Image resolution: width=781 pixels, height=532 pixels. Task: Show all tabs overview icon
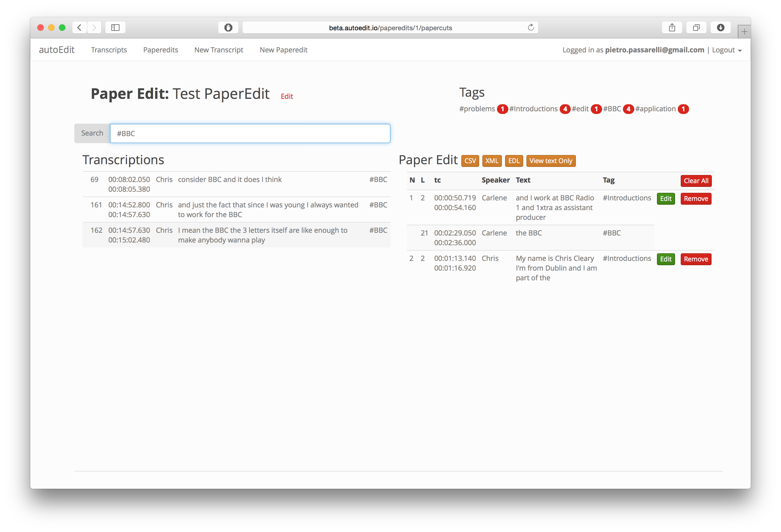696,28
